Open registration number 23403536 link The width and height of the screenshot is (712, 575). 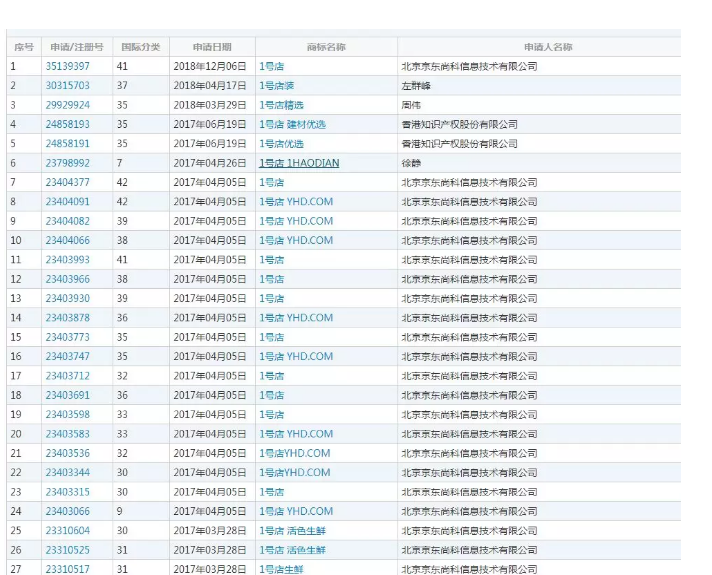tap(67, 453)
